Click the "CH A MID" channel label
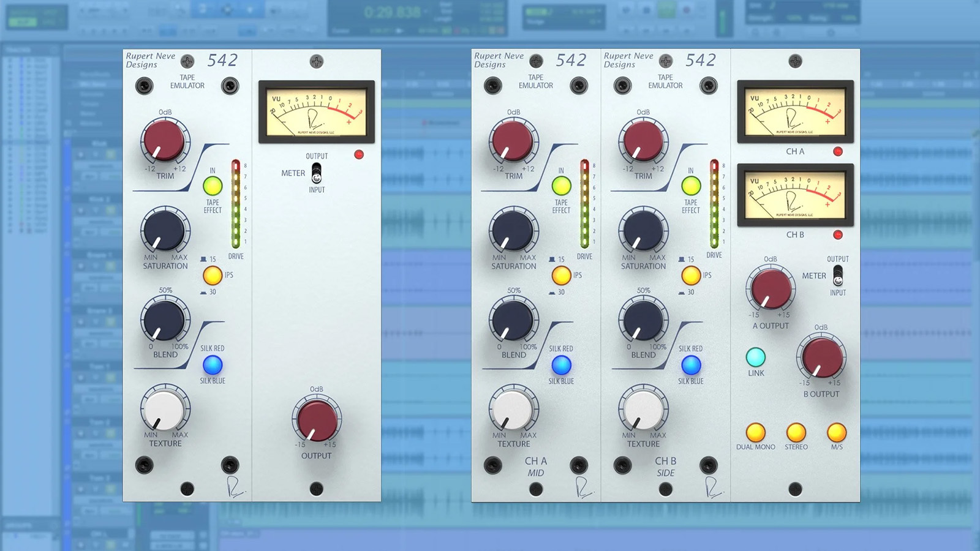The width and height of the screenshot is (980, 551). (536, 467)
